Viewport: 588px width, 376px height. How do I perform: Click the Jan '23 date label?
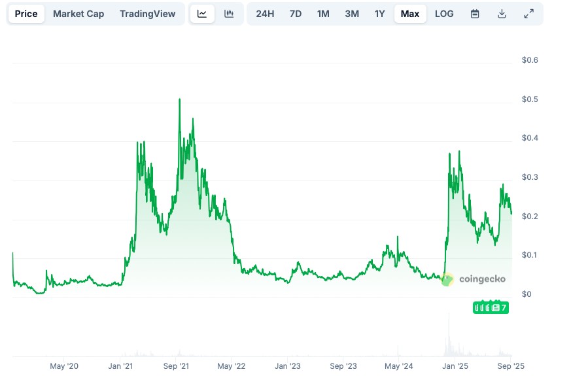click(x=288, y=366)
